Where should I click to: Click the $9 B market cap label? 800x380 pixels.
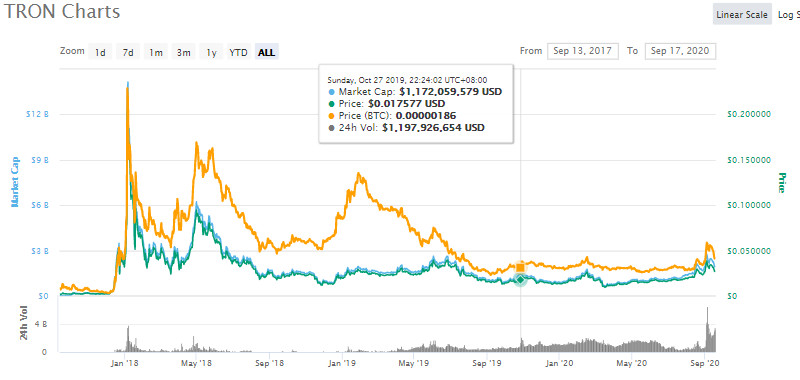(x=39, y=160)
